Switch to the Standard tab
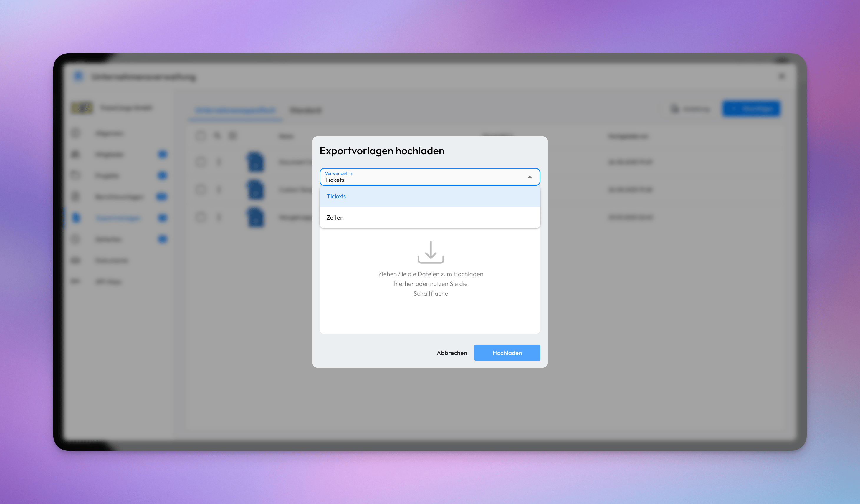Screen dimensions: 860x504 pos(306,110)
